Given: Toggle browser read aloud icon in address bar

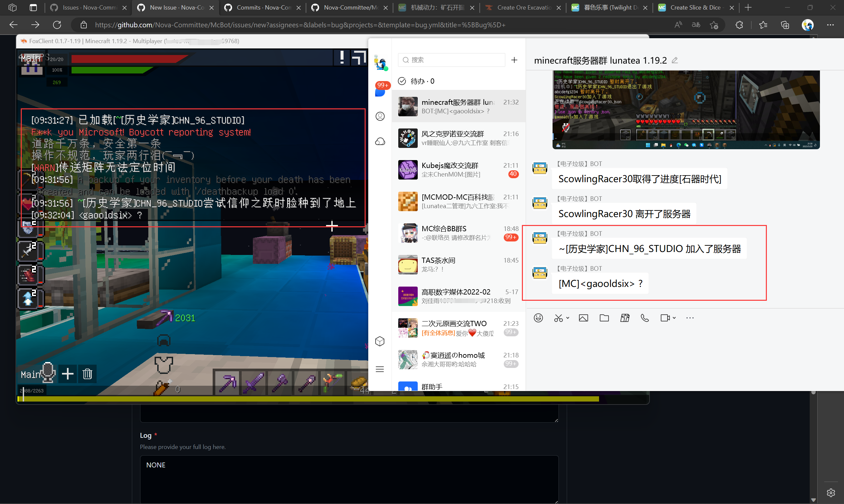Looking at the screenshot, I should point(678,25).
